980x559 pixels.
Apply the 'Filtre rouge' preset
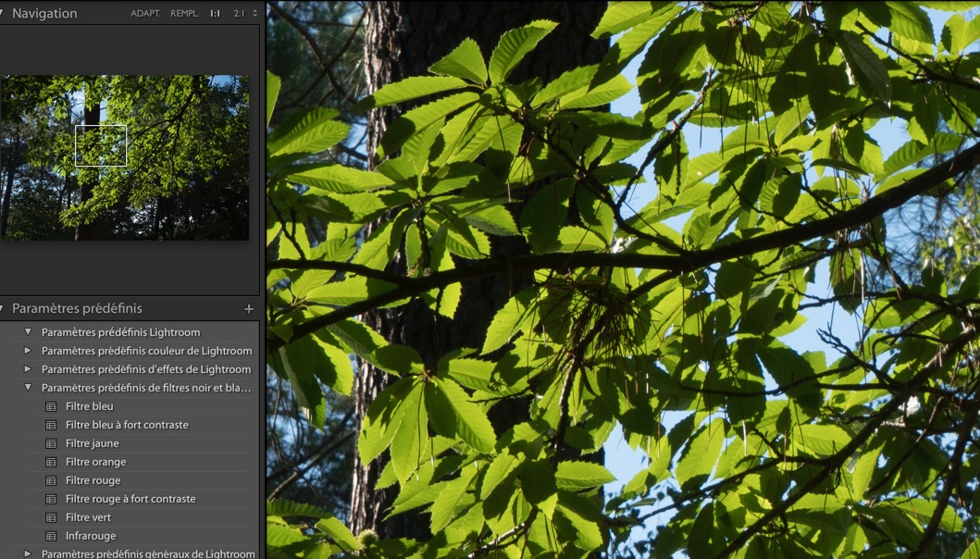click(x=93, y=480)
